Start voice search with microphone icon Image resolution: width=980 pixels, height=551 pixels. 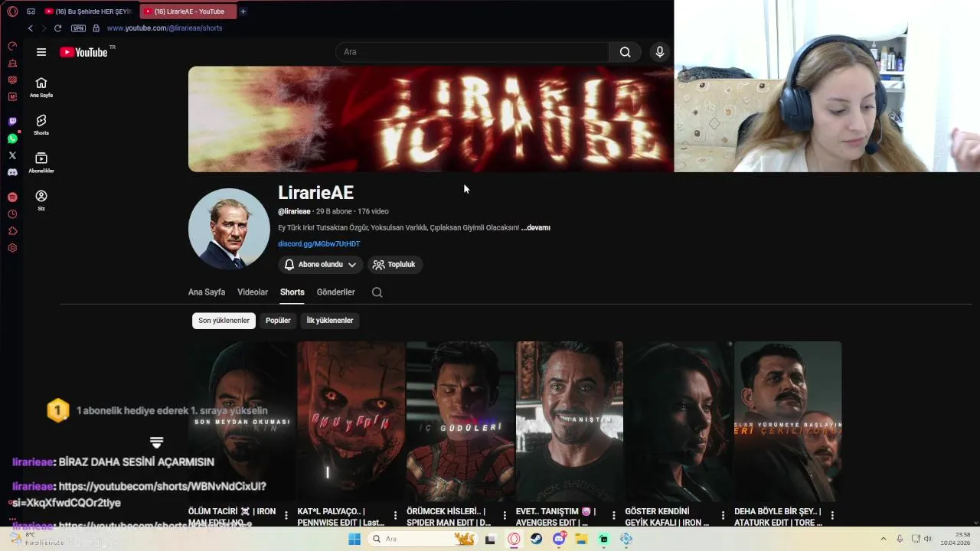click(x=660, y=52)
